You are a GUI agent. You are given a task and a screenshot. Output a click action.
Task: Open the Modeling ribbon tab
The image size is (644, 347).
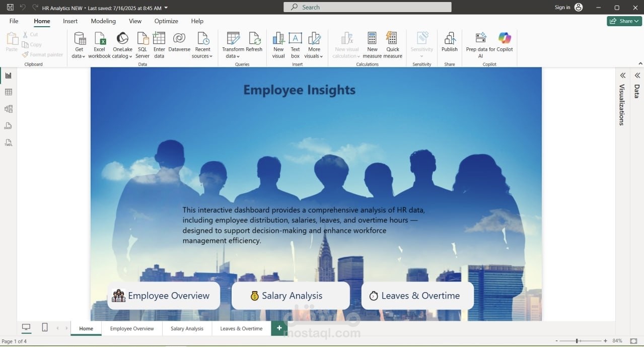pos(103,21)
